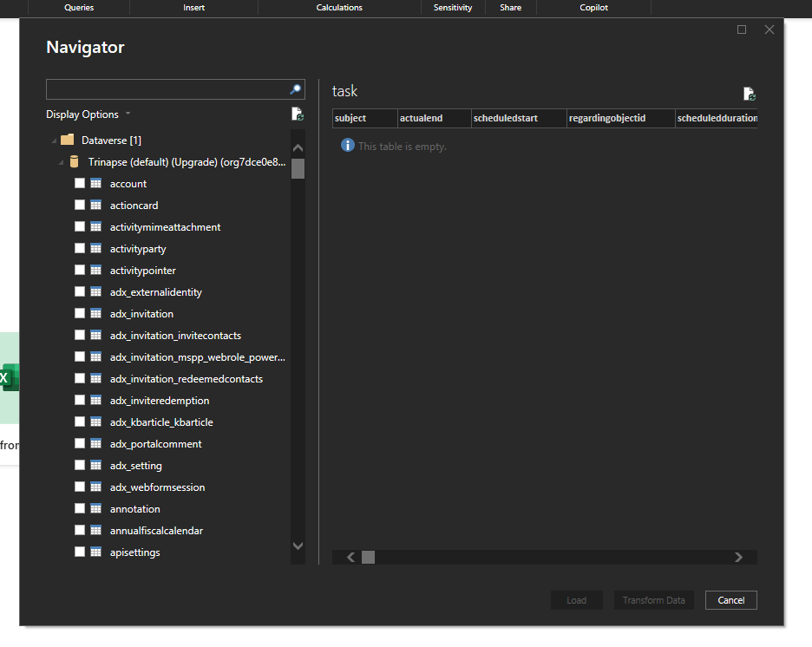
Task: Check the activityparty table checkbox
Action: point(80,248)
